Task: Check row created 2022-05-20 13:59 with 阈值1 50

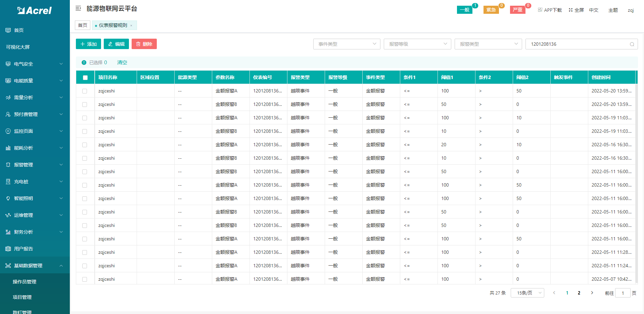Action: click(85, 105)
